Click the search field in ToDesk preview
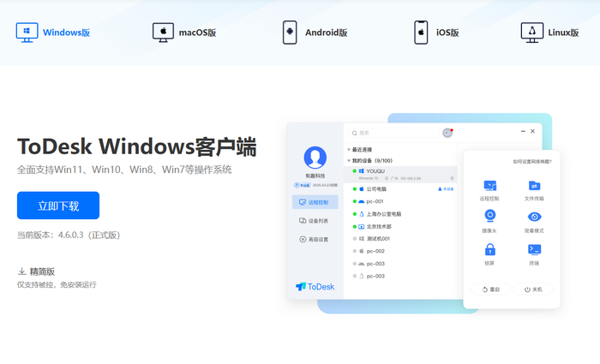 (393, 133)
